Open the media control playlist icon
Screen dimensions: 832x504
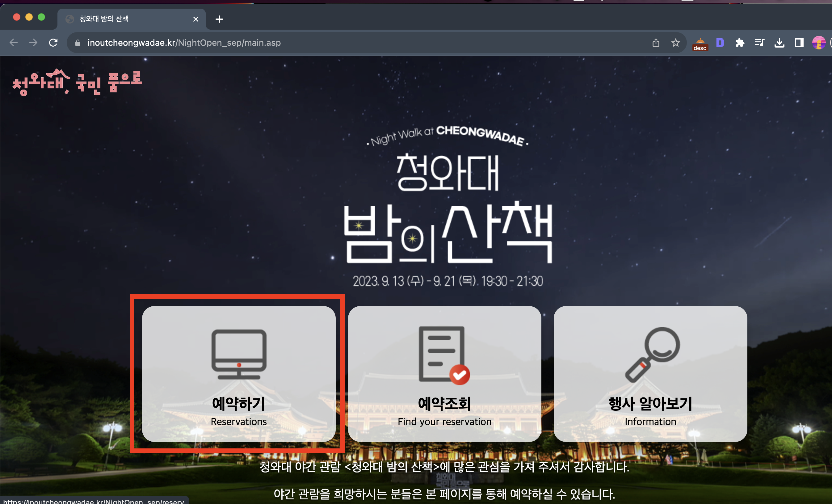pos(759,43)
